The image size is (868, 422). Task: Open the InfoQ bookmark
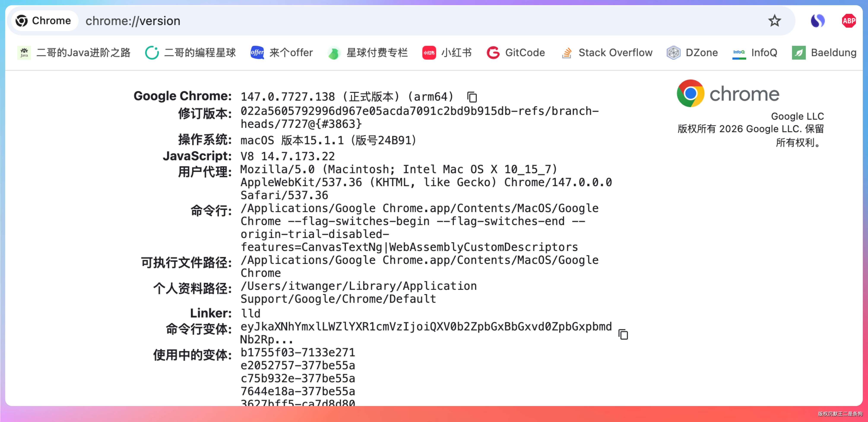point(755,52)
